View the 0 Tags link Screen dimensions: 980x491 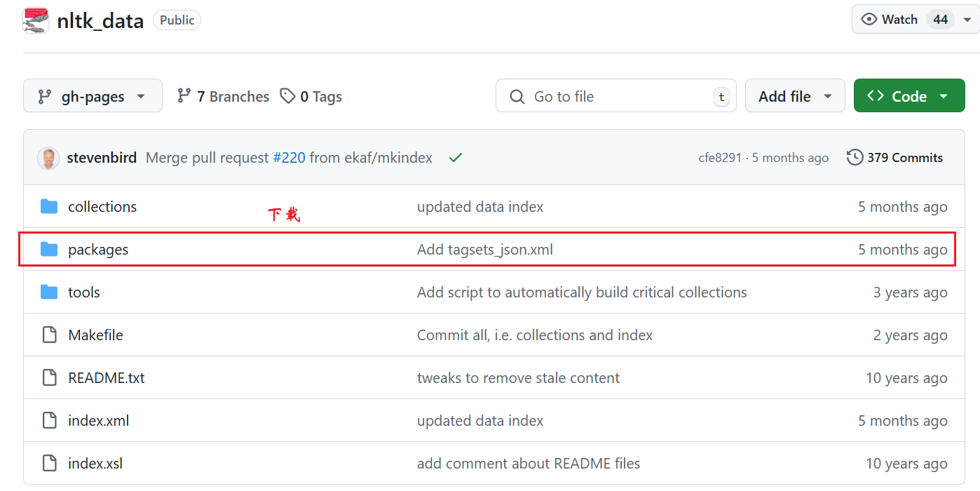311,96
